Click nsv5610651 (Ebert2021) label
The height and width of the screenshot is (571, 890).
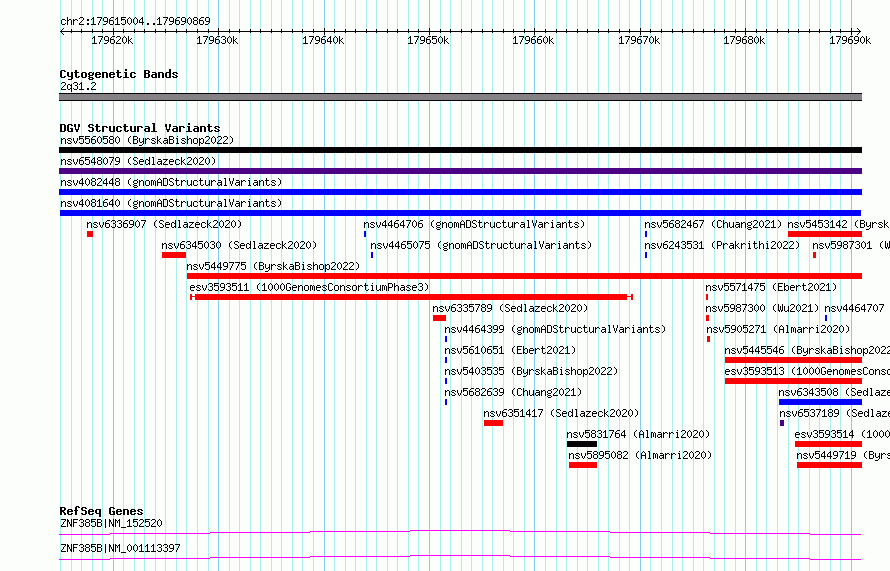click(510, 350)
